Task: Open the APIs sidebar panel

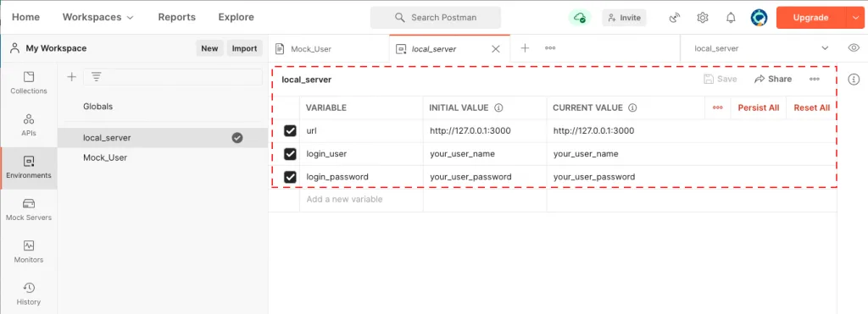Action: click(x=29, y=125)
